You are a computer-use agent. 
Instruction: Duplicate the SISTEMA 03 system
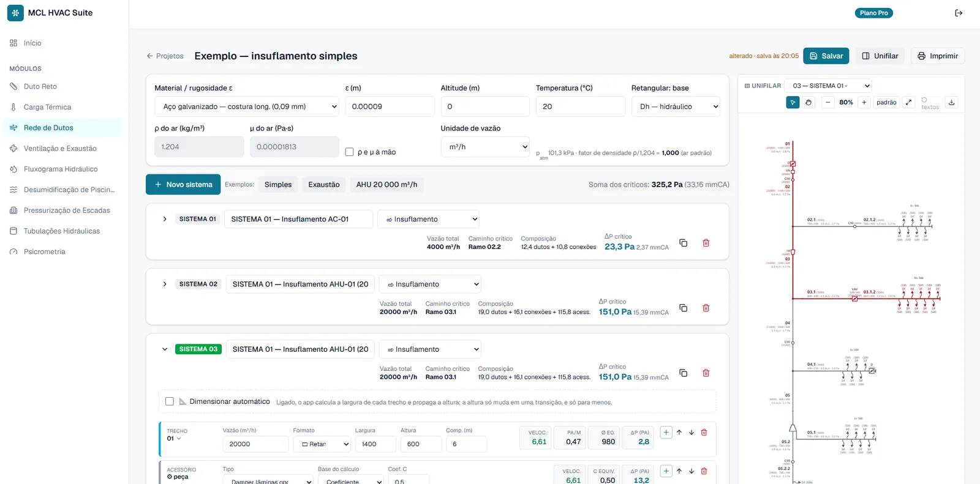pyautogui.click(x=684, y=373)
